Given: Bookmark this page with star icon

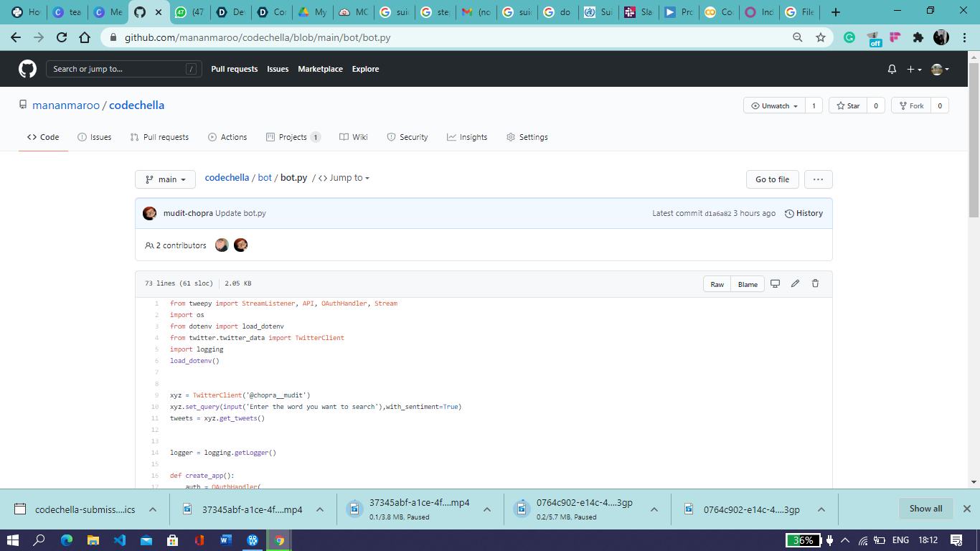Looking at the screenshot, I should (821, 37).
